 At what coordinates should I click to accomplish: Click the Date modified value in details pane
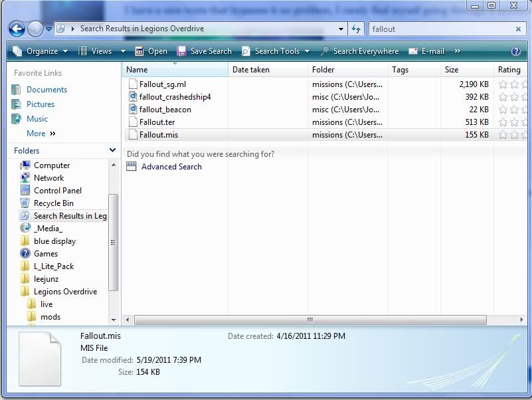[x=169, y=360]
